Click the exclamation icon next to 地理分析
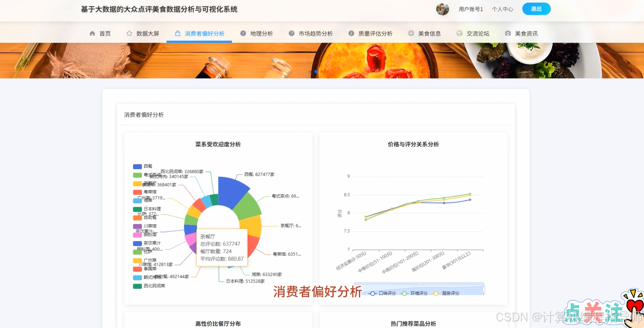This screenshot has width=644, height=328. [x=242, y=33]
